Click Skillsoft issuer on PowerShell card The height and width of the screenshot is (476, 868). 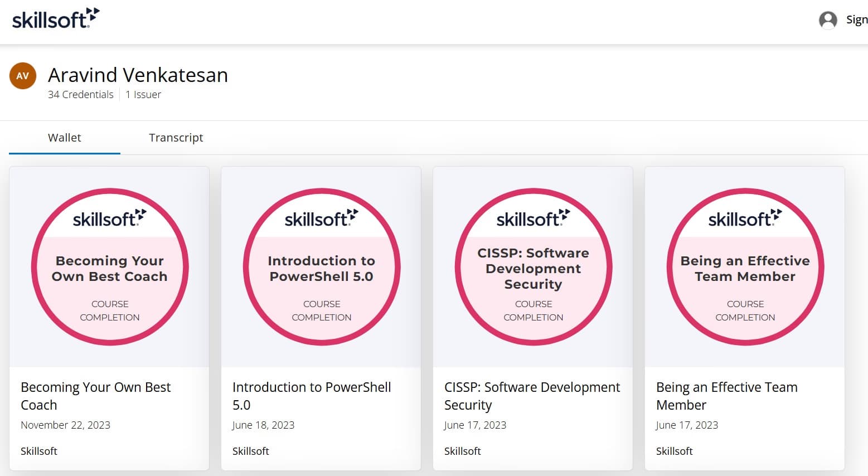click(x=251, y=451)
